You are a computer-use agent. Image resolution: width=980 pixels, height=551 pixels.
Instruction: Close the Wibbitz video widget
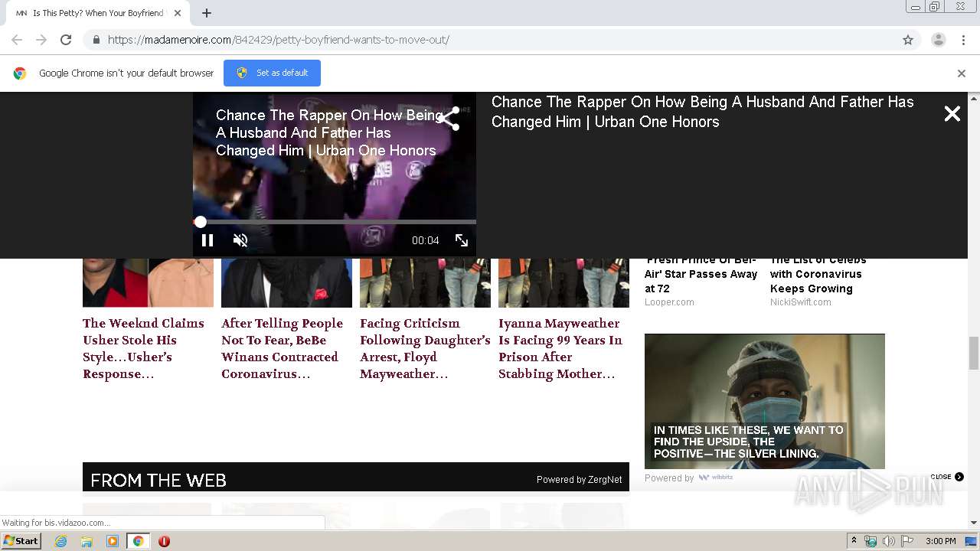click(x=947, y=477)
